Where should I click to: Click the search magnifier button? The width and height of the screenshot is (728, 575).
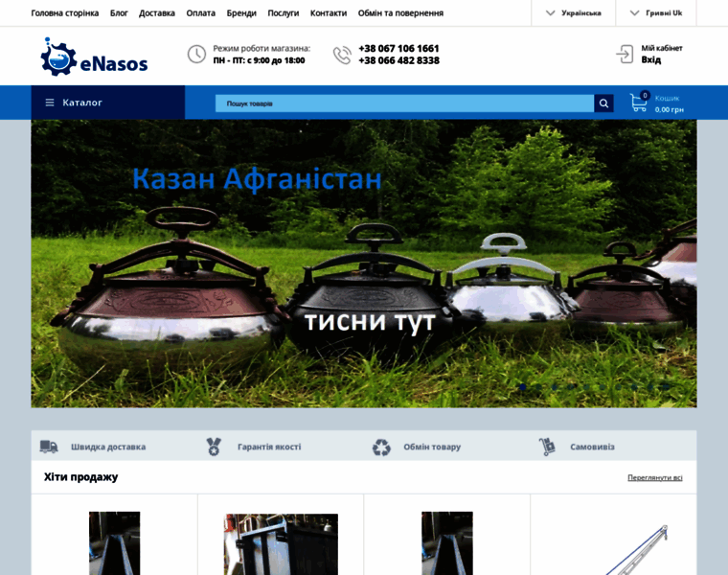pos(603,103)
